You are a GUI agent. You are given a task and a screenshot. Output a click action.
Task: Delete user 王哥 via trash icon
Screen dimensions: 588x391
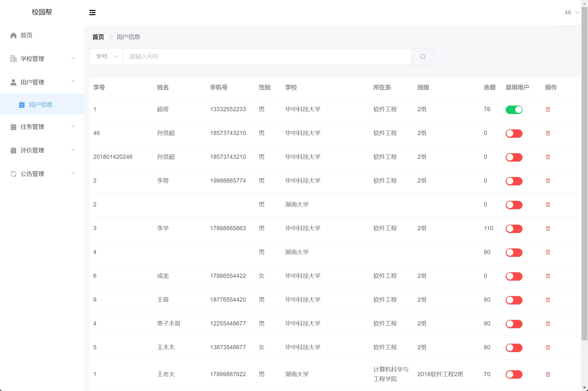pos(548,300)
